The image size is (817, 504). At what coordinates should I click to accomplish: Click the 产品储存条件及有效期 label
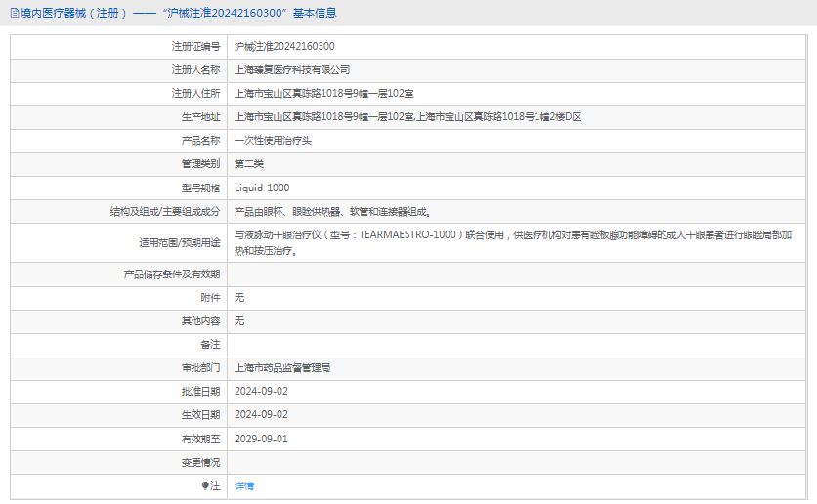click(x=172, y=273)
